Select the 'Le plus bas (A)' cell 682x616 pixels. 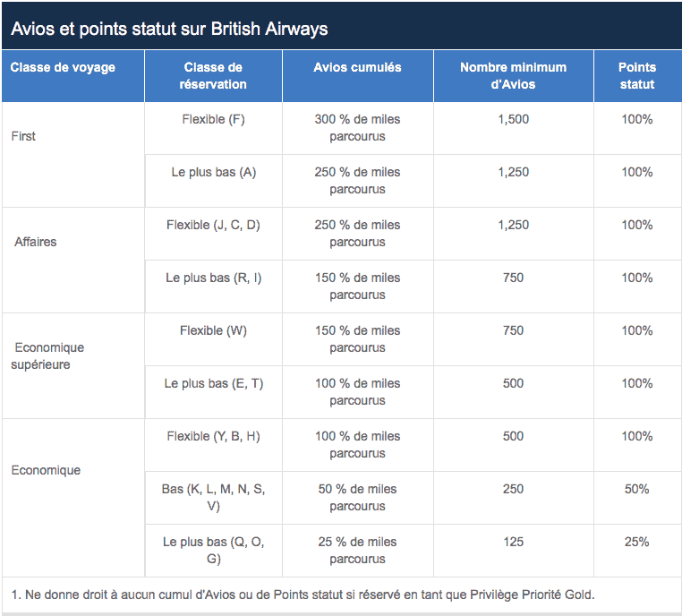[x=213, y=172]
